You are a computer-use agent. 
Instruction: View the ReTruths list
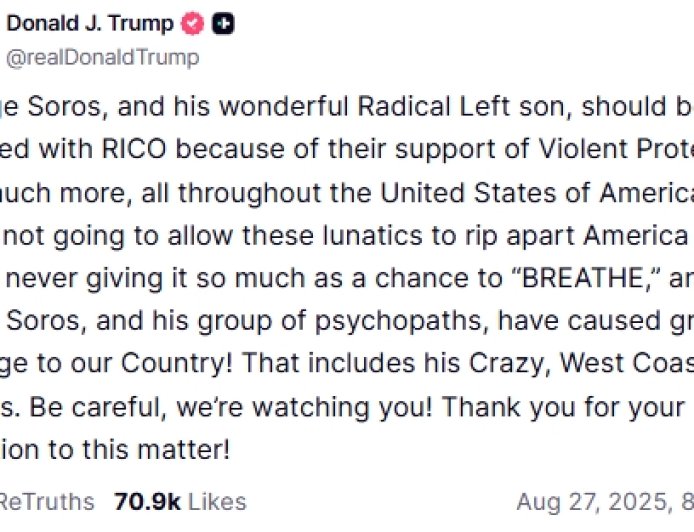[46, 501]
